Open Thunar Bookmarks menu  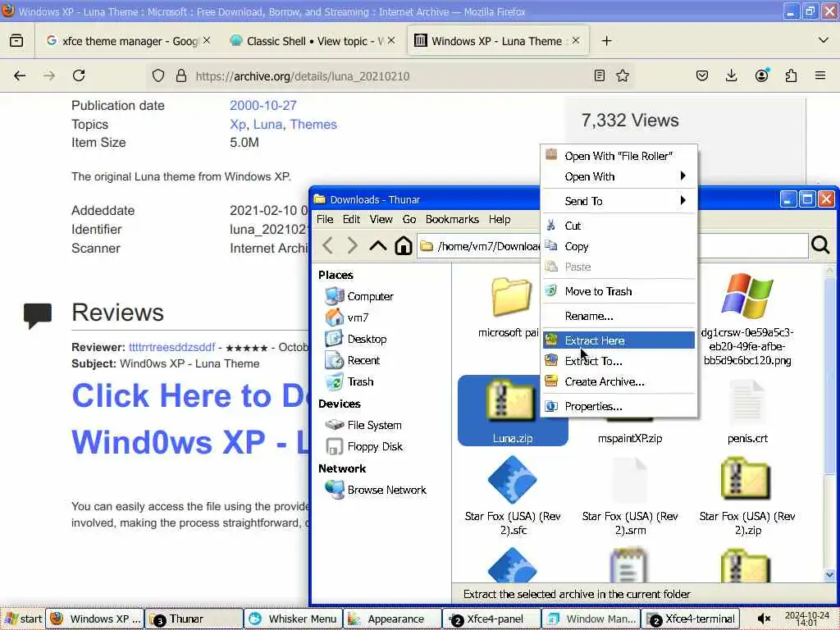click(x=452, y=219)
